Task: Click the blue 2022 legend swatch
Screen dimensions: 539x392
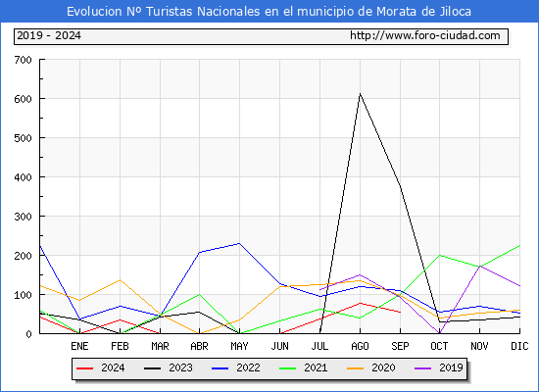Action: (x=220, y=368)
